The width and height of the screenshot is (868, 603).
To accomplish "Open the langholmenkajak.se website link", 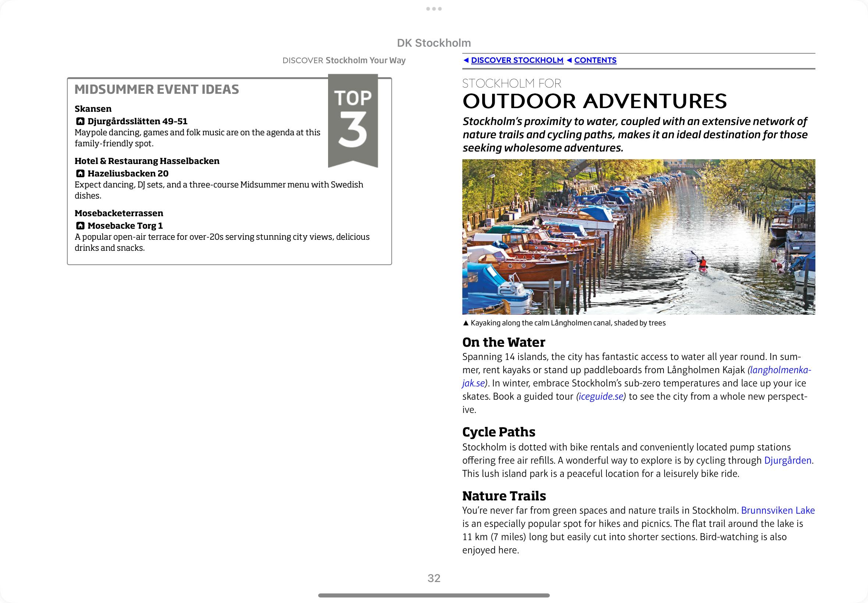I will tap(780, 370).
